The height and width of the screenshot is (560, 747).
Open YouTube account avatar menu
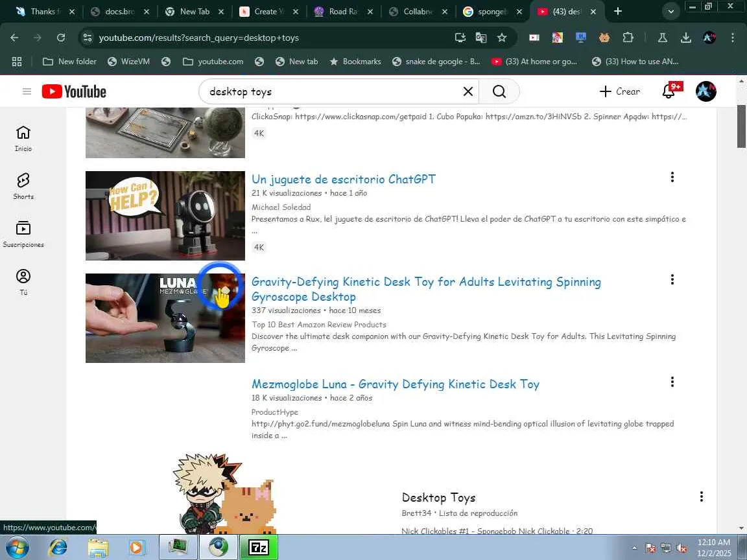click(x=705, y=91)
